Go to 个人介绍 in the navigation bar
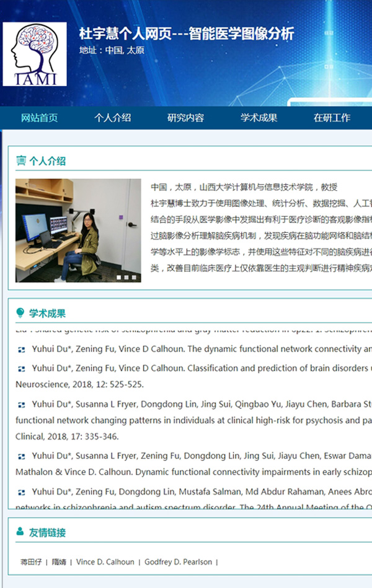The width and height of the screenshot is (372, 588). 113,118
